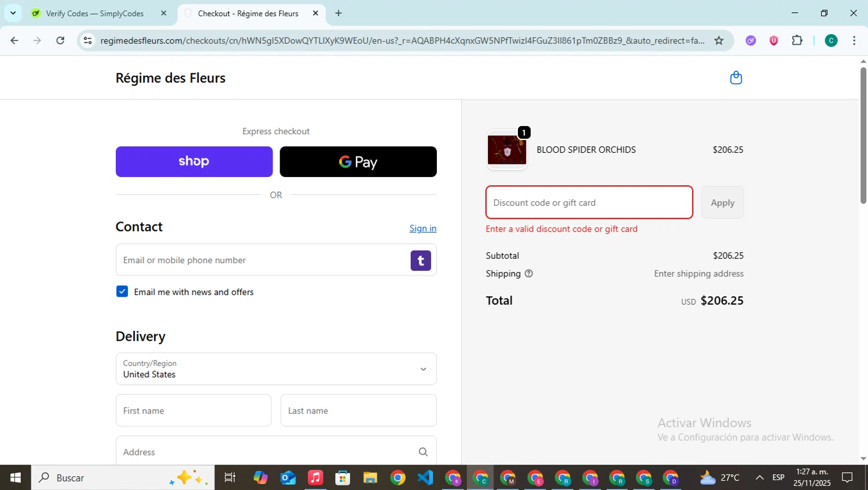The height and width of the screenshot is (490, 868).
Task: Click the Shop Pay express checkout button
Action: 194,161
